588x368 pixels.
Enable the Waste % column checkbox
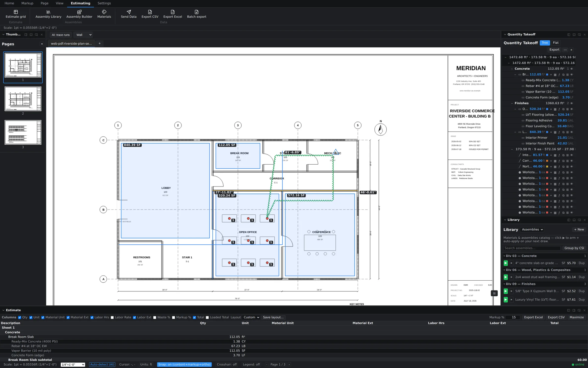155,317
